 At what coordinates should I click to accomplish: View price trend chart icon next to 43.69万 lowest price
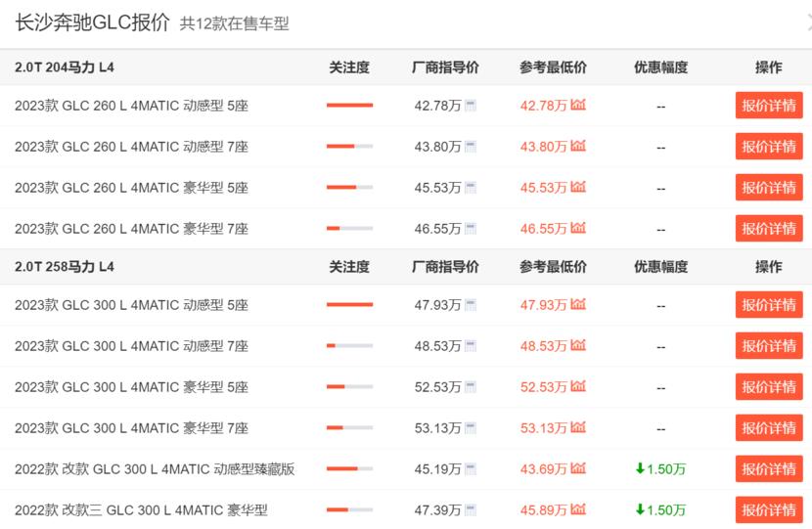pos(578,468)
